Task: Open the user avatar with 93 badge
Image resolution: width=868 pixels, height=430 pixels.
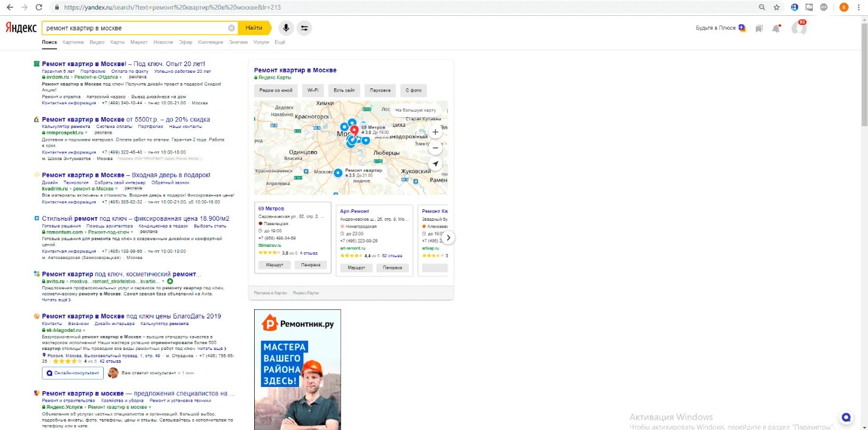Action: (799, 28)
